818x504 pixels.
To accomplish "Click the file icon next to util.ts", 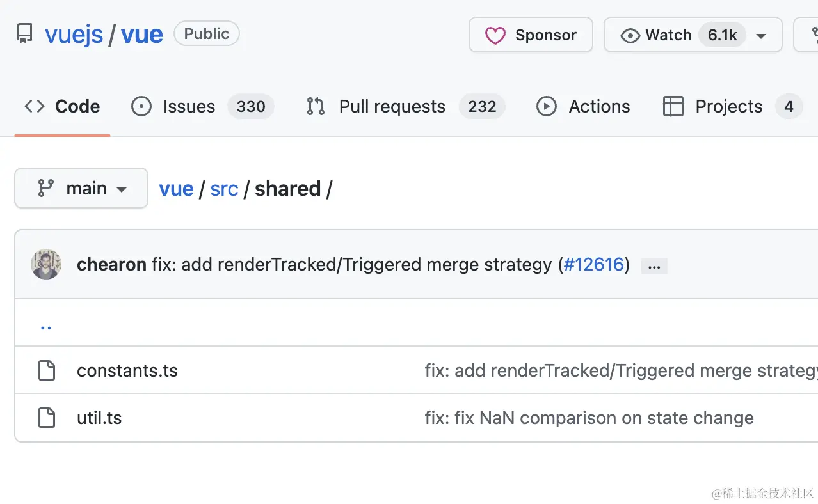I will click(x=47, y=418).
